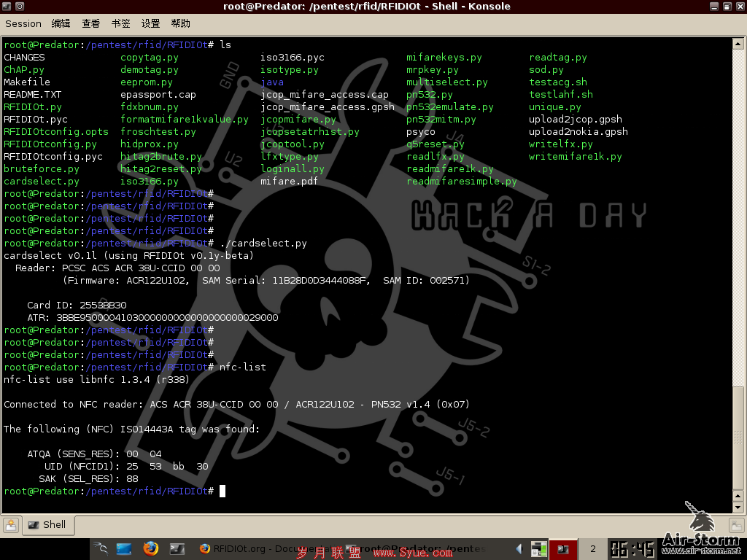The width and height of the screenshot is (747, 560).
Task: Click README.TXT in the terminal listing
Action: pos(32,94)
